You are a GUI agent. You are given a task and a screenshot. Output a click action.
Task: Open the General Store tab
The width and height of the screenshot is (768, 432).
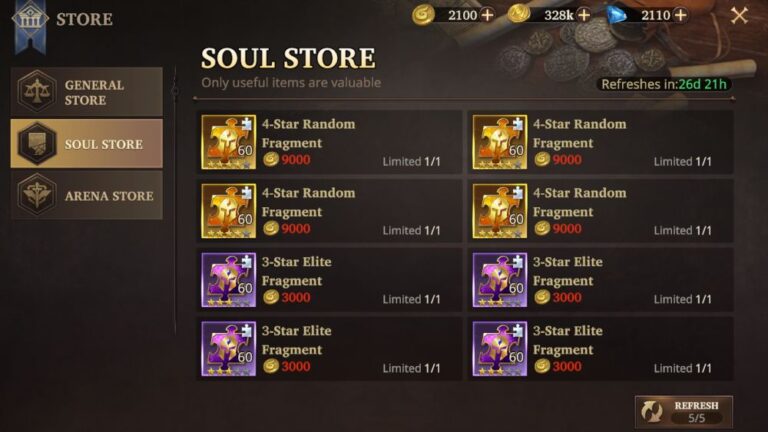(87, 92)
